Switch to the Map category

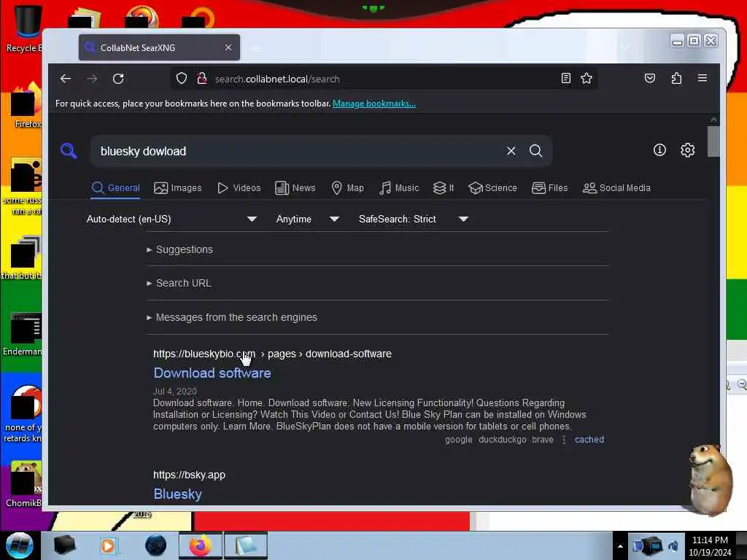tap(348, 188)
